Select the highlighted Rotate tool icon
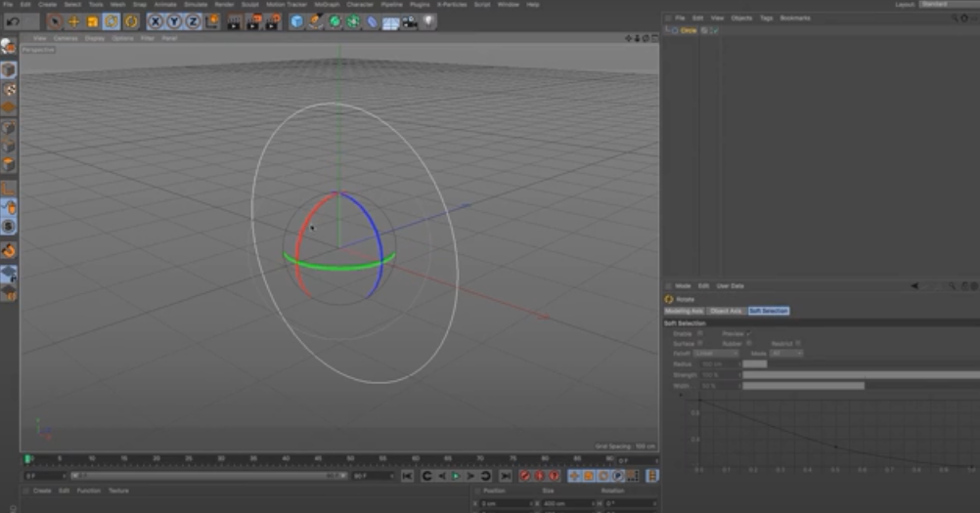Screen dimensions: 980x513 (x=111, y=21)
